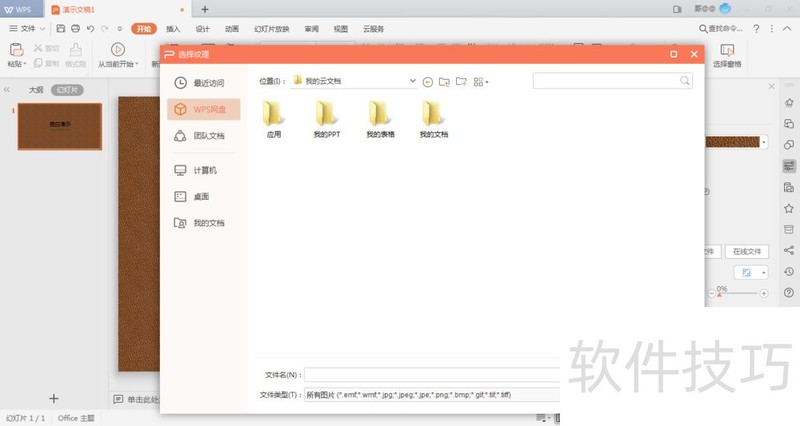Select the 开始 ribbon tab
Screen dimensions: 800x426
point(144,29)
